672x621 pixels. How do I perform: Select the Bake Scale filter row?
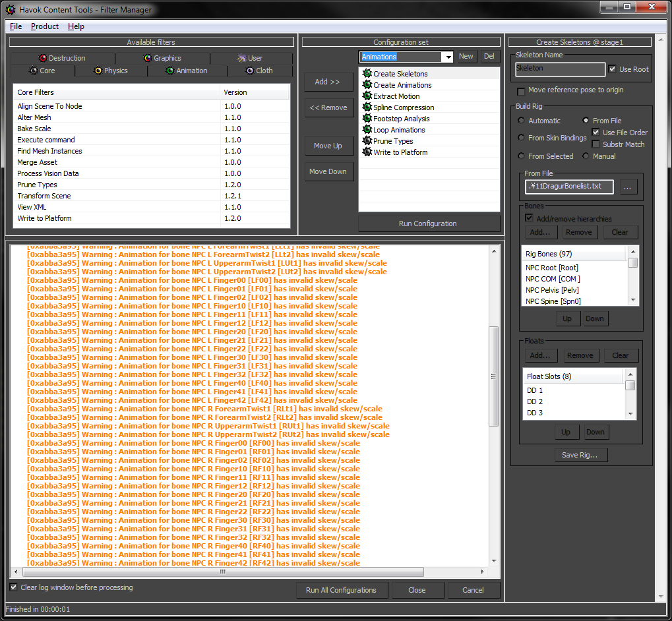coord(151,129)
